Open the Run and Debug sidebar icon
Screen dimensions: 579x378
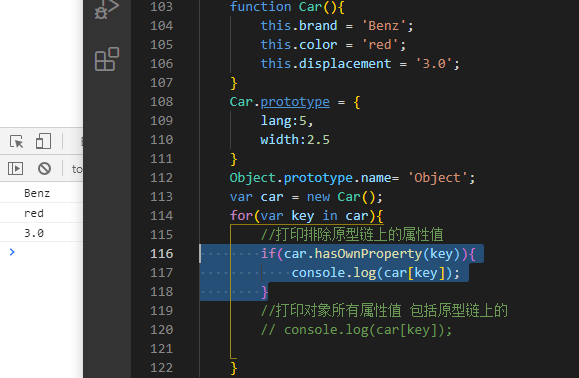coord(107,9)
